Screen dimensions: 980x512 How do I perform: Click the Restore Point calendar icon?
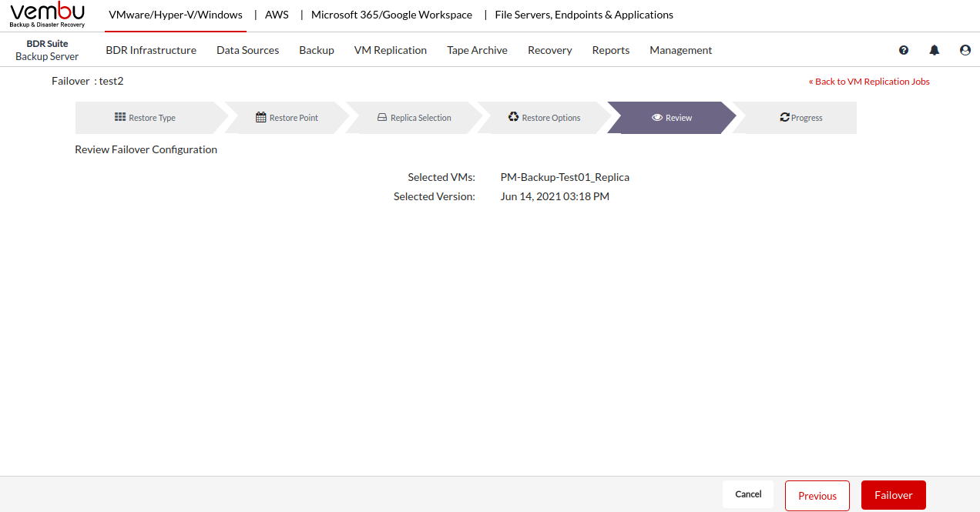coord(261,118)
